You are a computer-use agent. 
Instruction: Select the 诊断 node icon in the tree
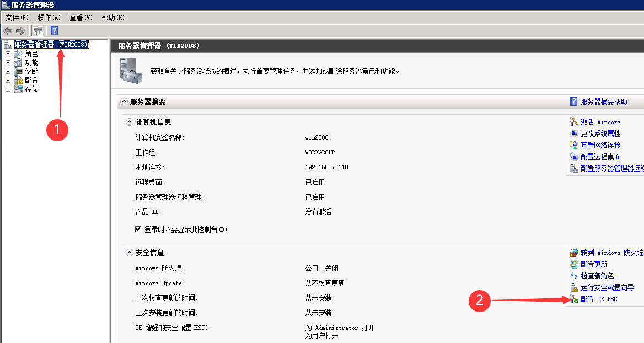[18, 72]
